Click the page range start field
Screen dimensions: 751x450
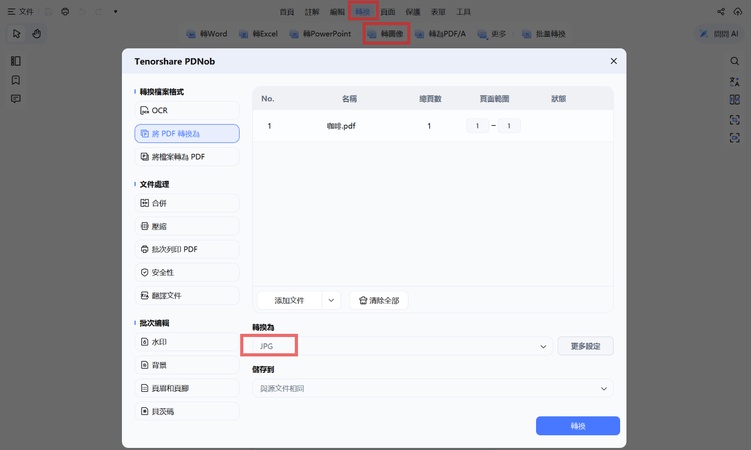[x=477, y=126]
